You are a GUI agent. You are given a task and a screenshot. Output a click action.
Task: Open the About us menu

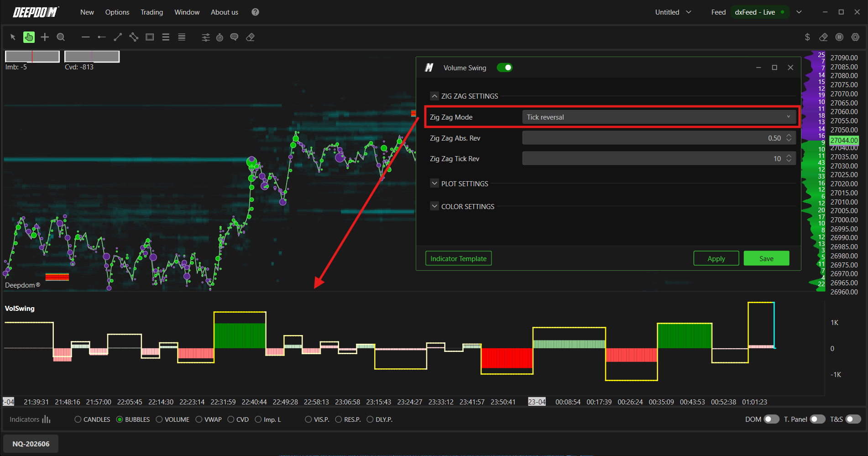[225, 12]
